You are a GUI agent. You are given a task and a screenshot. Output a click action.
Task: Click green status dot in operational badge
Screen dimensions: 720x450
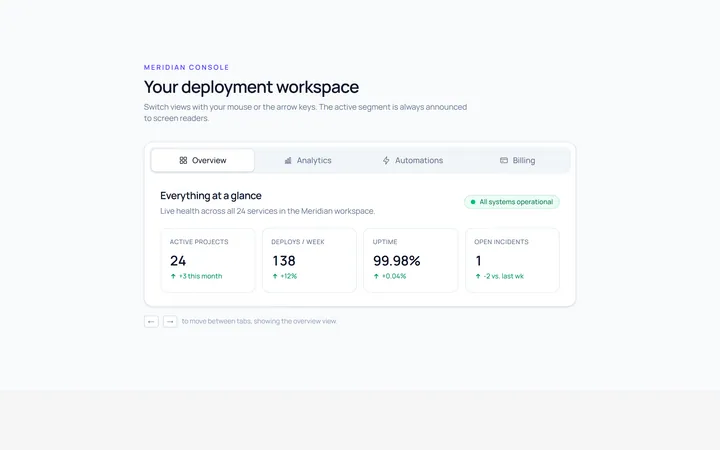[x=473, y=202]
